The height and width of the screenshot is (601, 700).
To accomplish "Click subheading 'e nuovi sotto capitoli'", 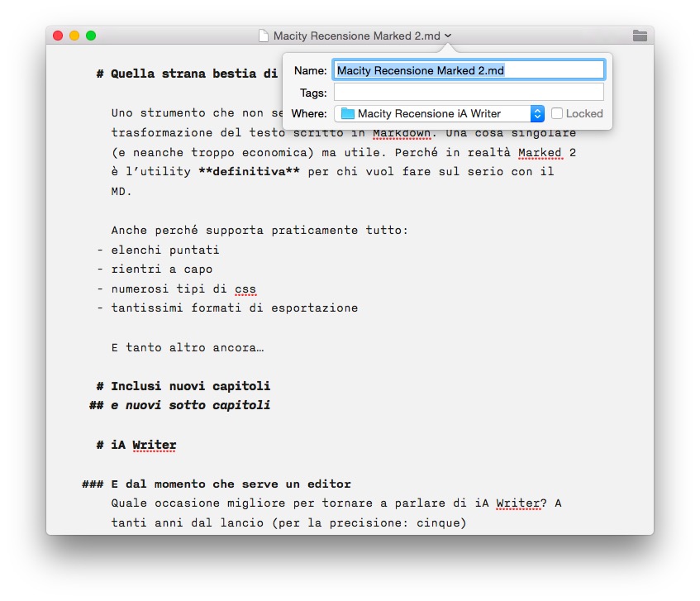I will [x=191, y=405].
